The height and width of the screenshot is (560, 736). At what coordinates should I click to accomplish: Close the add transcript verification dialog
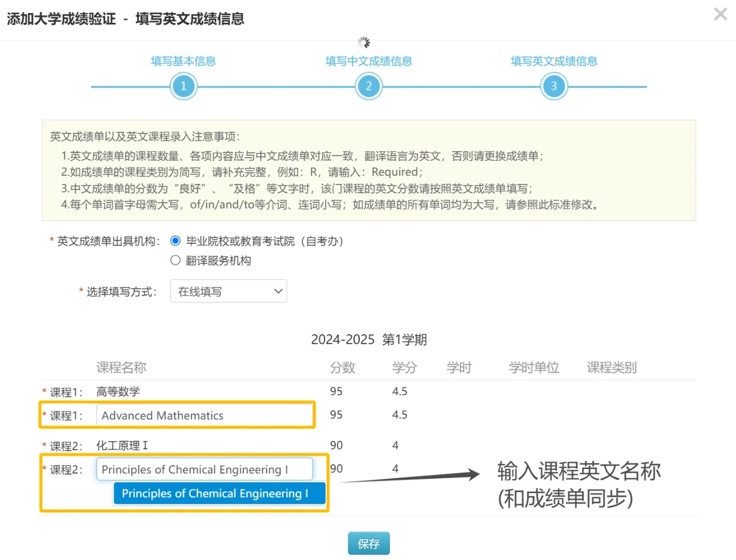coord(720,14)
